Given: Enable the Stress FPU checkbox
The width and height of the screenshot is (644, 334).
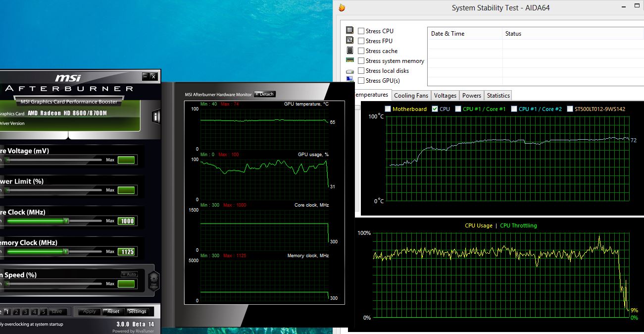Looking at the screenshot, I should coord(361,41).
